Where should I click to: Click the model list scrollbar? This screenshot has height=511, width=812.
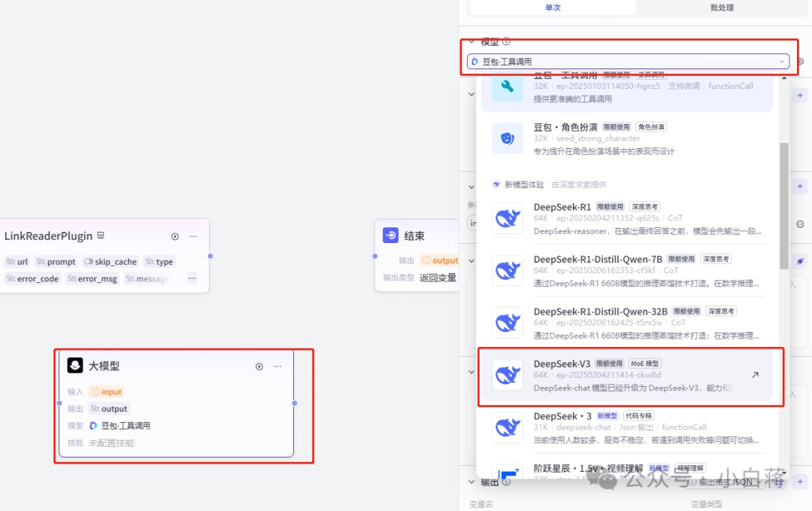(x=784, y=205)
